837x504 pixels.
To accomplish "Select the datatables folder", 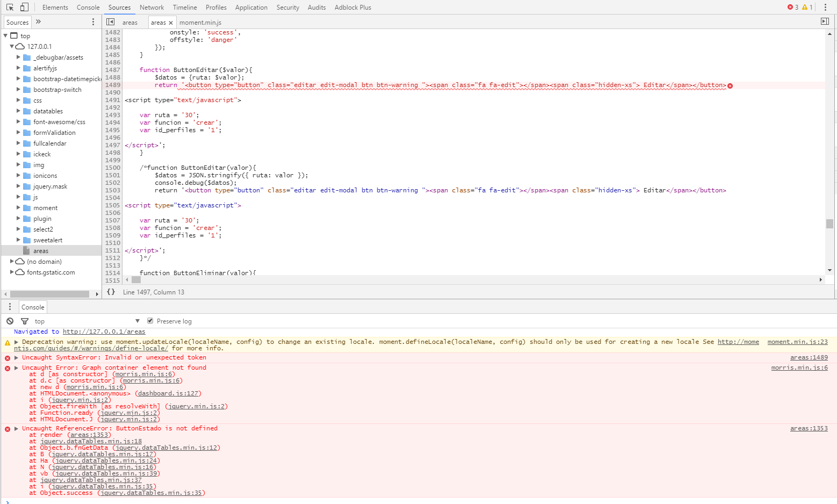I will pos(48,111).
